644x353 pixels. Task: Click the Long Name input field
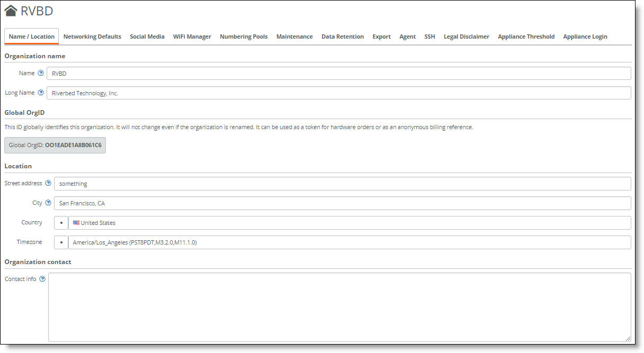[339, 93]
